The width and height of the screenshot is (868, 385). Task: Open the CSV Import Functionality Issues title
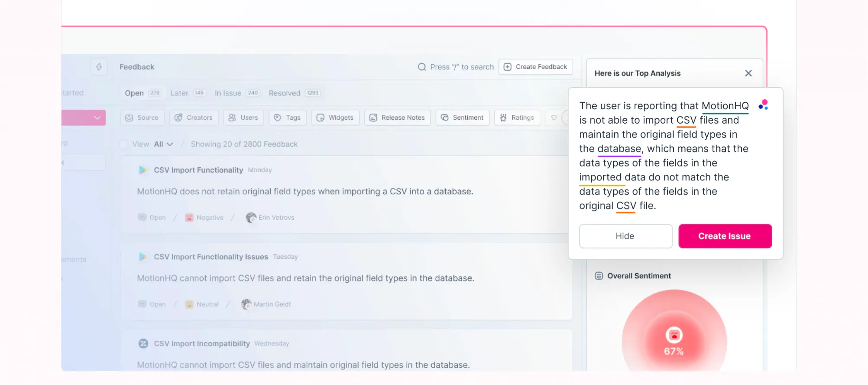coord(211,257)
